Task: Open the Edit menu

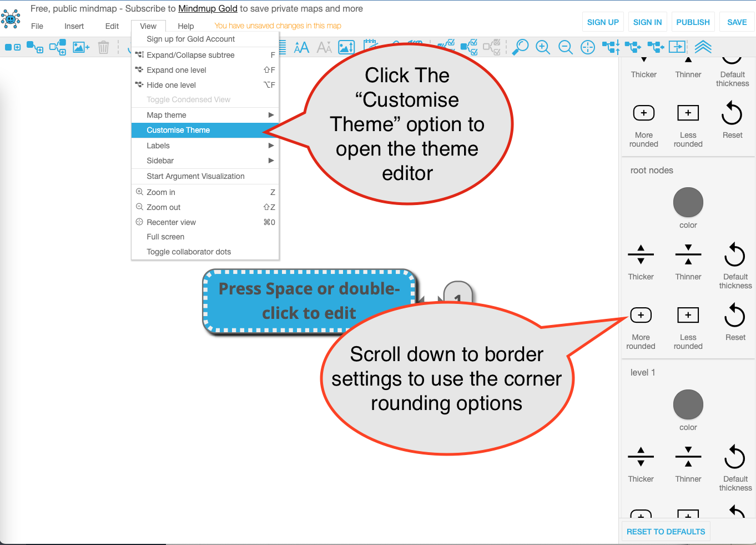Action: (112, 26)
